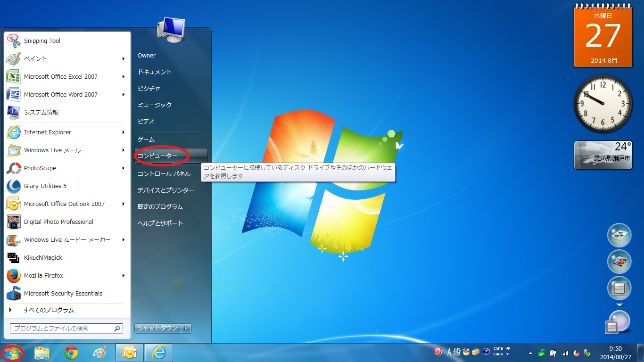
Task: Open the language bar options small down arrow
Action: pyautogui.click(x=507, y=354)
